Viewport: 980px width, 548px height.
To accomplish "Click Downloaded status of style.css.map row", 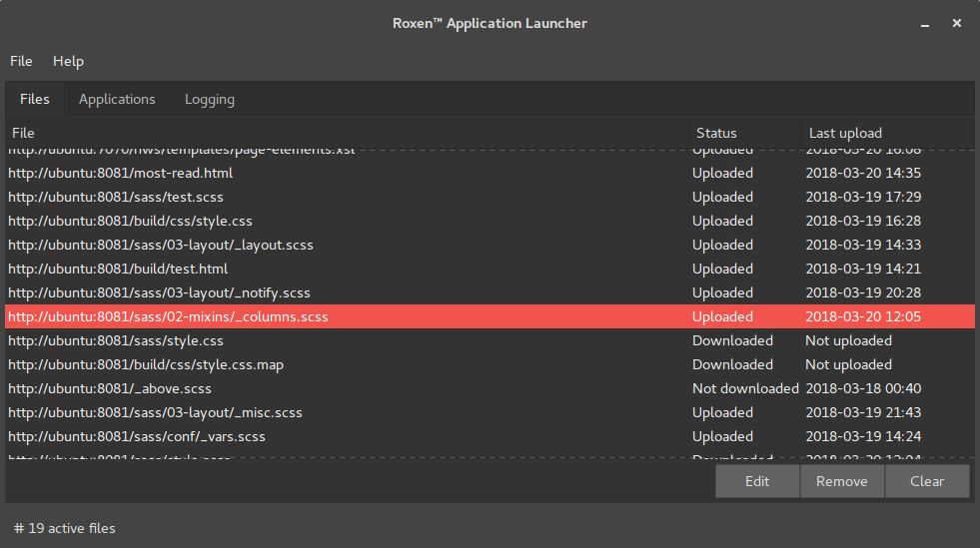I will click(x=732, y=364).
